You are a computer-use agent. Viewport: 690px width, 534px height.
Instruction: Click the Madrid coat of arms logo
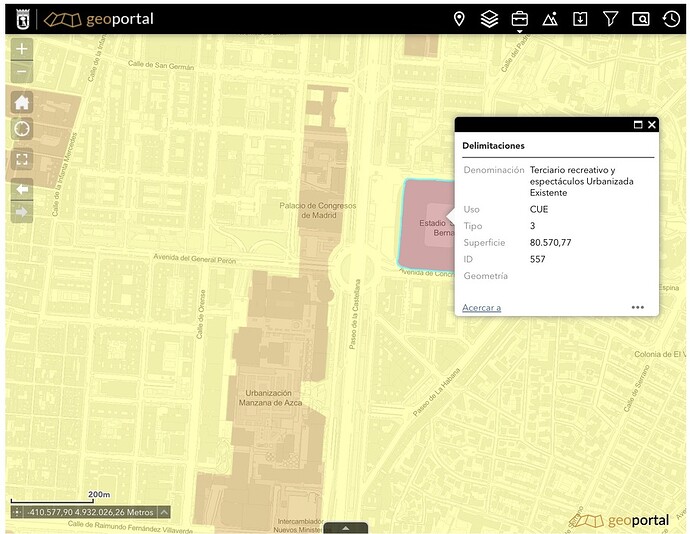point(22,19)
